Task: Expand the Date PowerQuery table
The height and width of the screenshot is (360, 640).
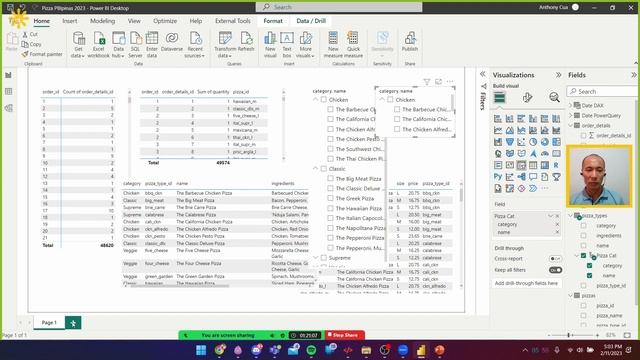Action: [x=571, y=116]
